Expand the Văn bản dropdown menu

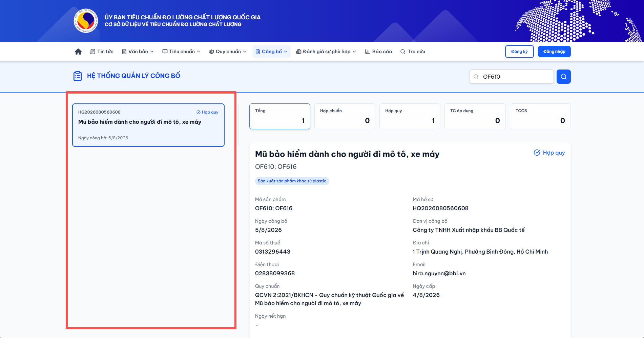(138, 52)
